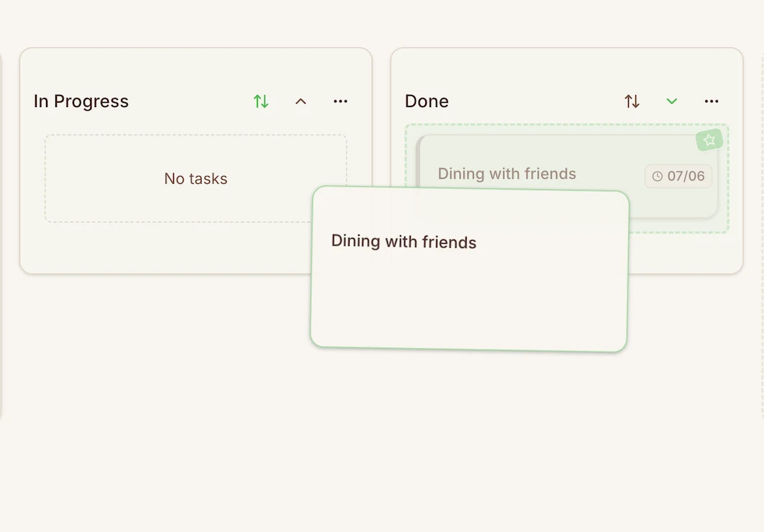Collapse the In Progress column with the chevron
This screenshot has width=764, height=532.
pyautogui.click(x=301, y=101)
